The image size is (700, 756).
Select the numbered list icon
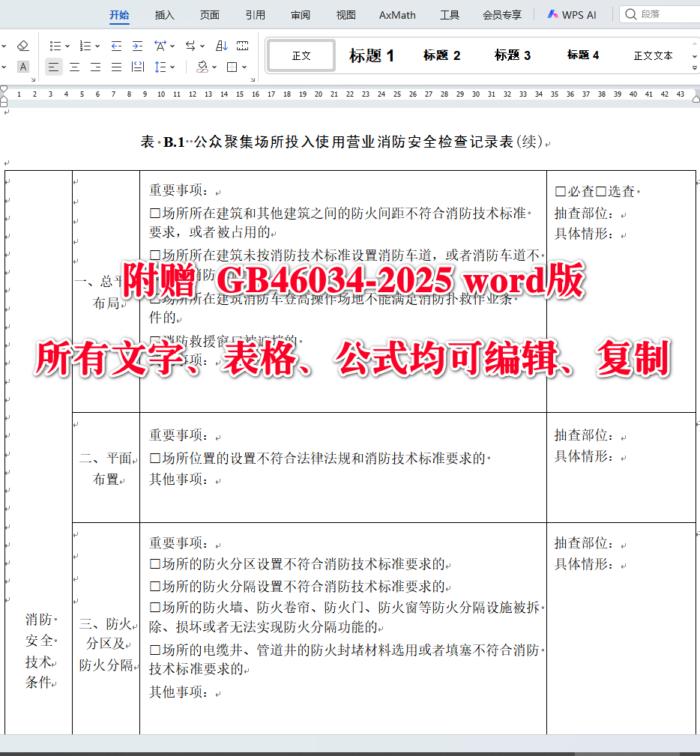point(85,46)
